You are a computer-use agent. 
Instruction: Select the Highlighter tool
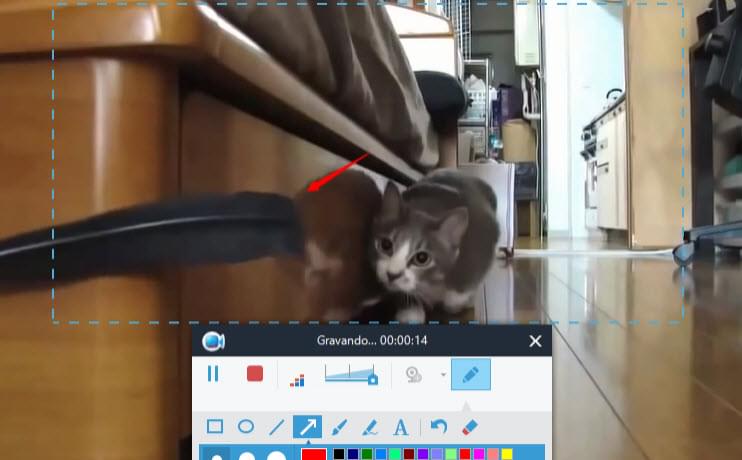point(369,427)
